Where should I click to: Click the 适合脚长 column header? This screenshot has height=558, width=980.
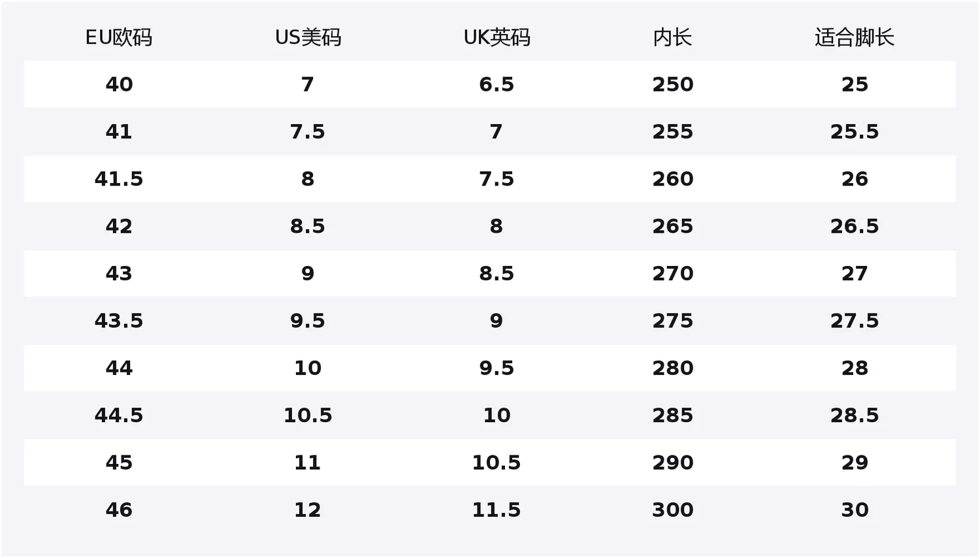tap(855, 37)
